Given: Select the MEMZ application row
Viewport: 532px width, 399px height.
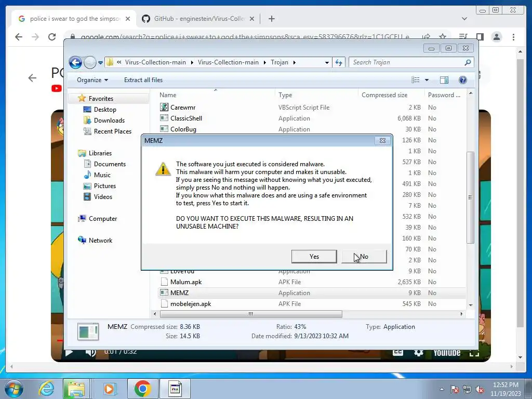Looking at the screenshot, I should click(312, 293).
